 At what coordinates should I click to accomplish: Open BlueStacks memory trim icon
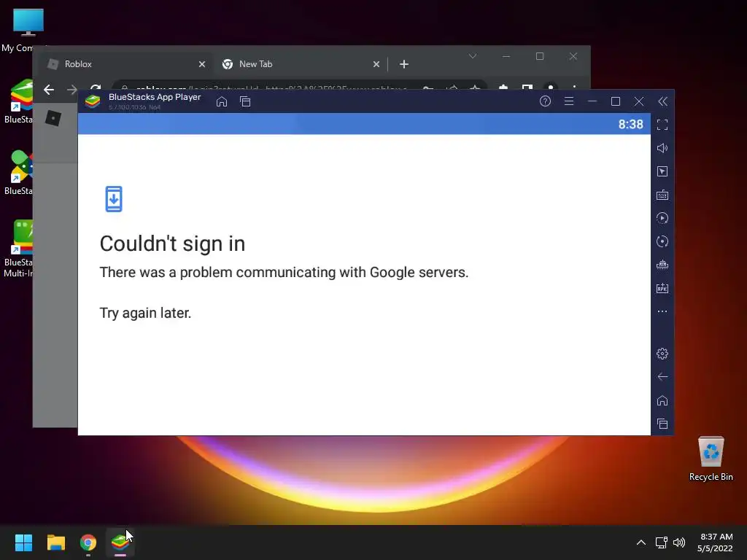(662, 265)
